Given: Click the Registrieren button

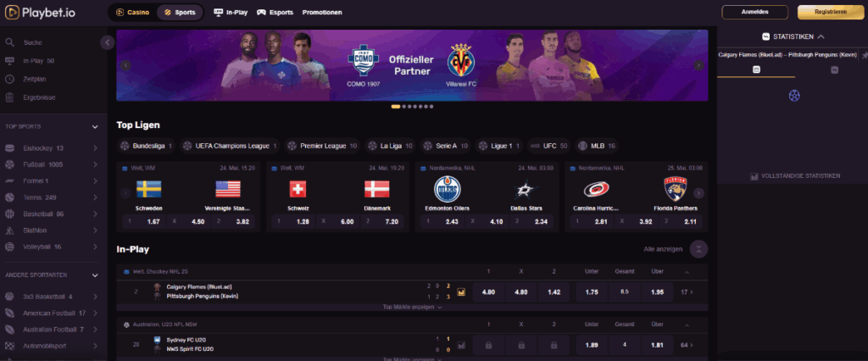Looking at the screenshot, I should click(x=831, y=12).
